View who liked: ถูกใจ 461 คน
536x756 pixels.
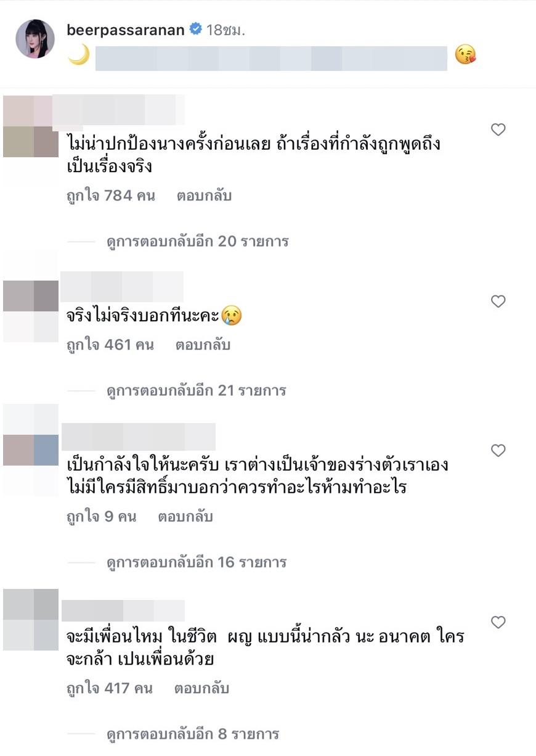click(110, 345)
